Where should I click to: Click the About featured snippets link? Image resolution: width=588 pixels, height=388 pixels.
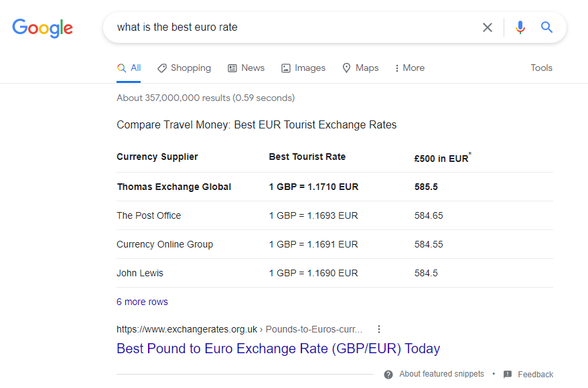[441, 375]
